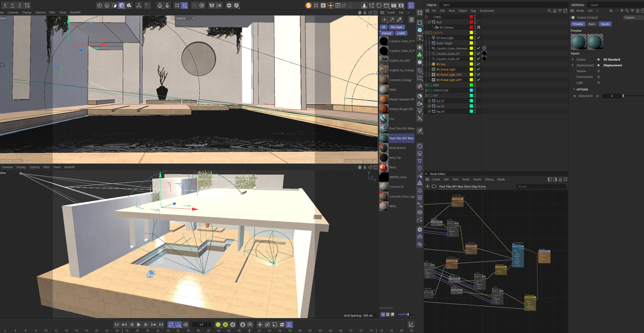This screenshot has height=333, width=644.
Task: Click the delete material trash icon
Action: [x=412, y=20]
